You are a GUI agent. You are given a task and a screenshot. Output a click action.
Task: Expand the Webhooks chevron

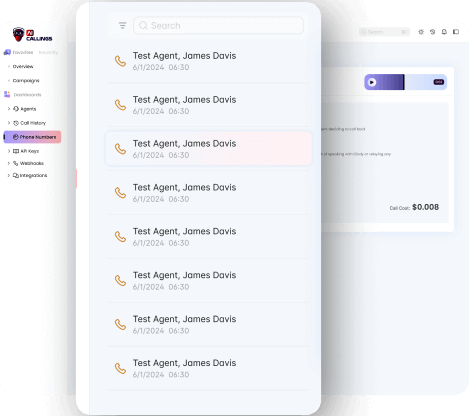coord(9,163)
